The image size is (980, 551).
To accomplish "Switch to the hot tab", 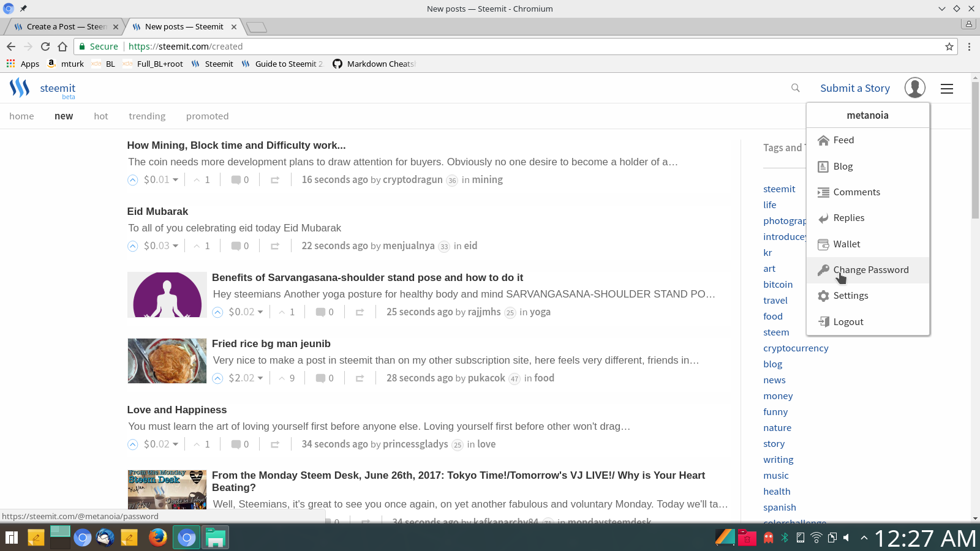I will coord(101,116).
